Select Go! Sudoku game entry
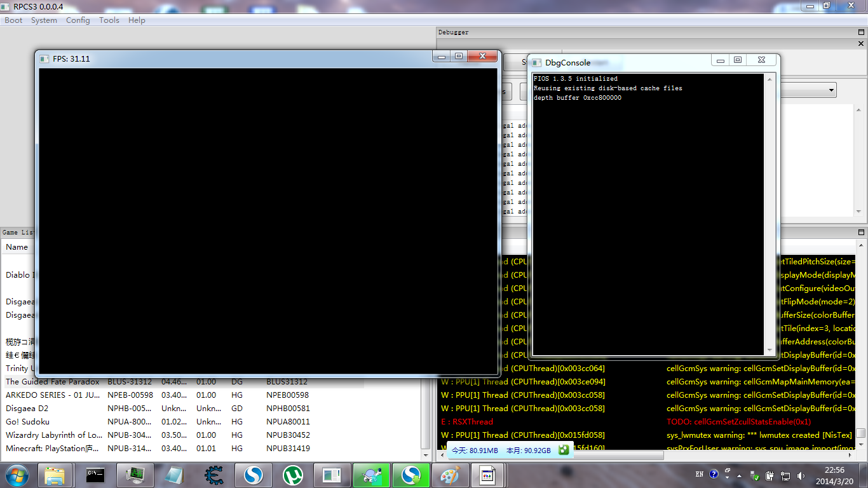The height and width of the screenshot is (488, 868). 27,422
